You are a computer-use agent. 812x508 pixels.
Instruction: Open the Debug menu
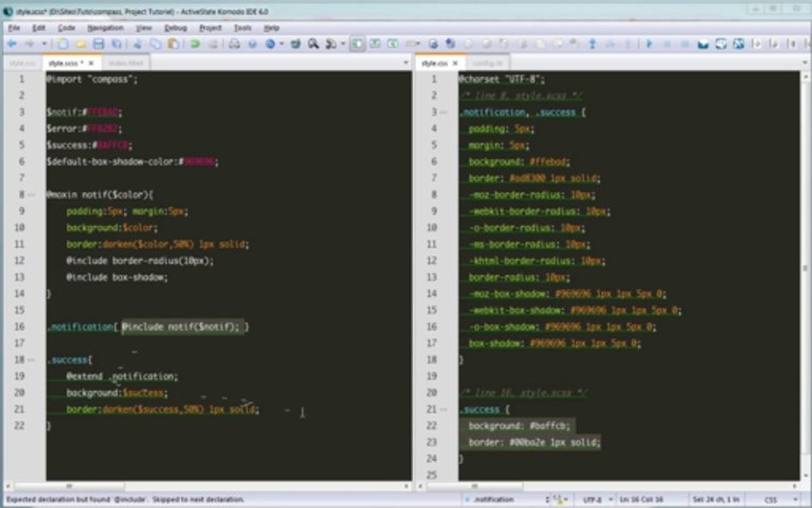(x=176, y=28)
